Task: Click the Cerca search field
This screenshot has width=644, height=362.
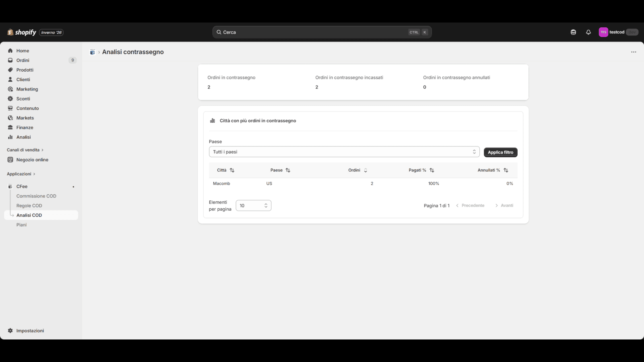Action: 322,32
